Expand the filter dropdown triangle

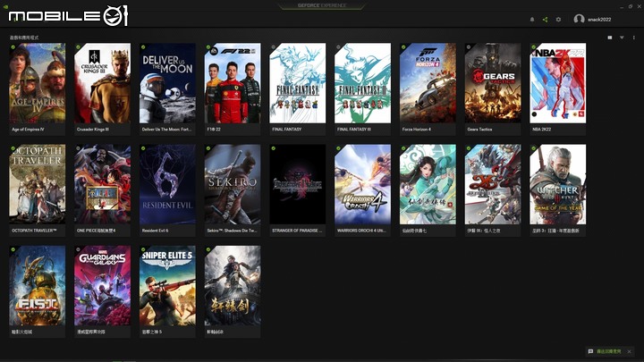(x=622, y=38)
